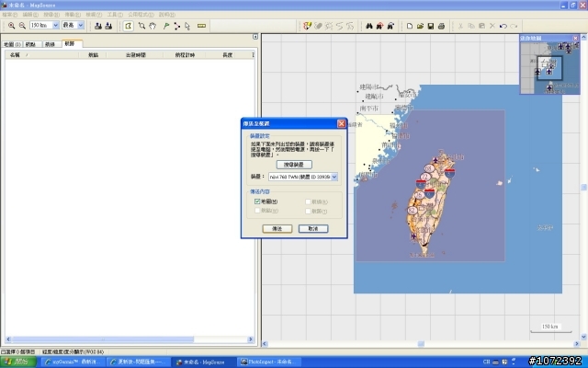Click the Undo arrow icon
The image size is (588, 368).
503,26
